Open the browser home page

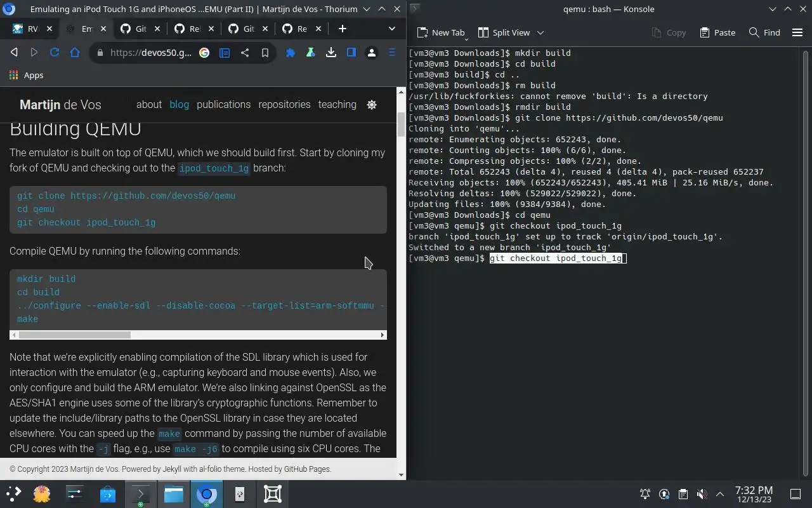click(75, 53)
